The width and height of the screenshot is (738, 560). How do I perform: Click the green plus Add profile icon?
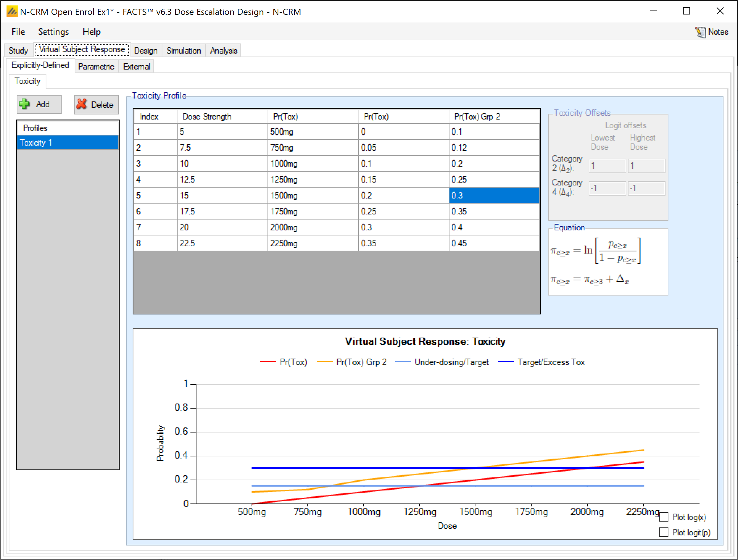tap(25, 104)
